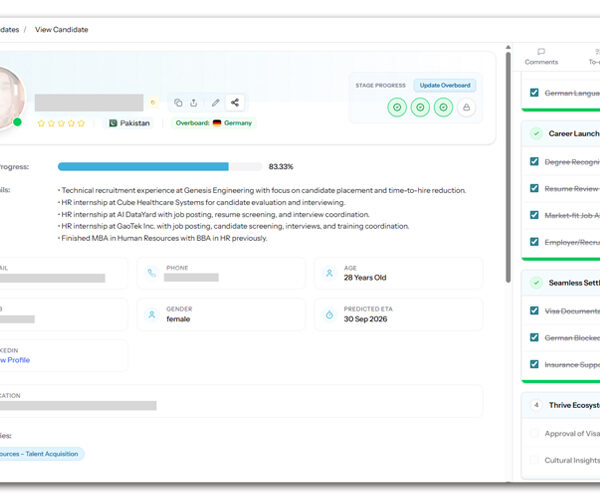Click the redacted candidate name field

[89, 103]
